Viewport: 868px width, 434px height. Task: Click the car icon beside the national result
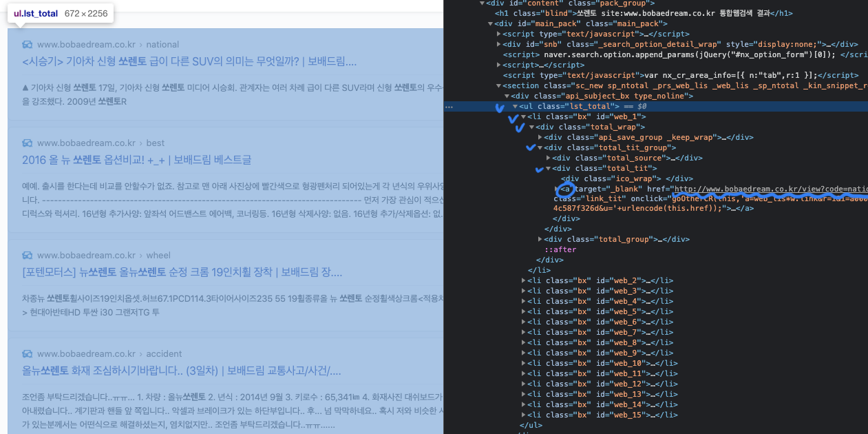[x=27, y=44]
